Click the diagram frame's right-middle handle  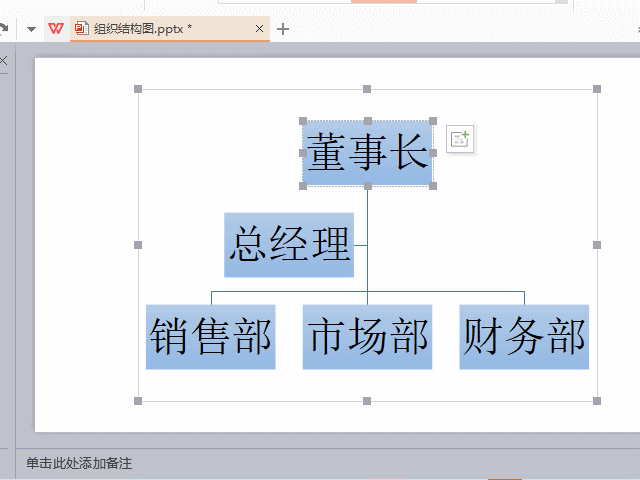(x=597, y=245)
